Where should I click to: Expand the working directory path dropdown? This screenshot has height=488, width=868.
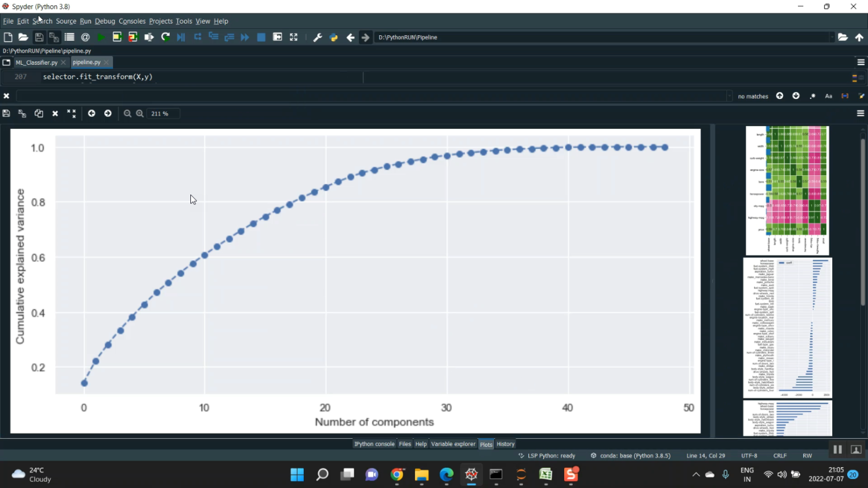(832, 37)
